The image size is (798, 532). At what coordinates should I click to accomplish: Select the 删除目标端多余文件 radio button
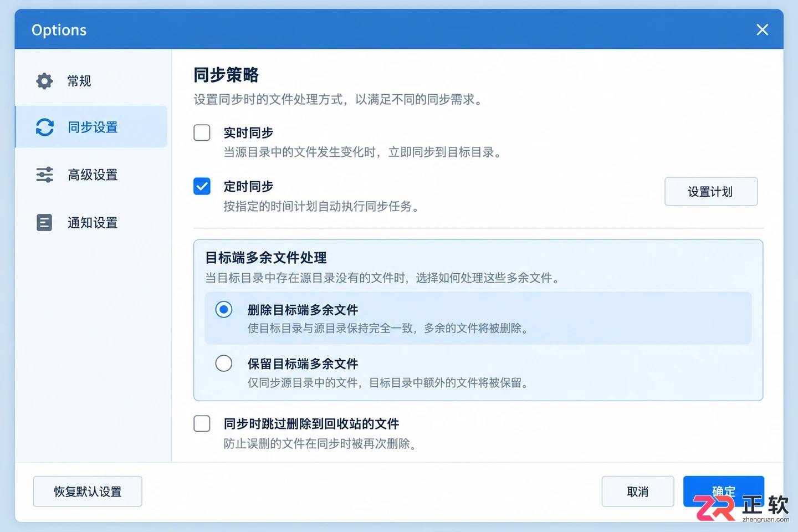point(224,309)
